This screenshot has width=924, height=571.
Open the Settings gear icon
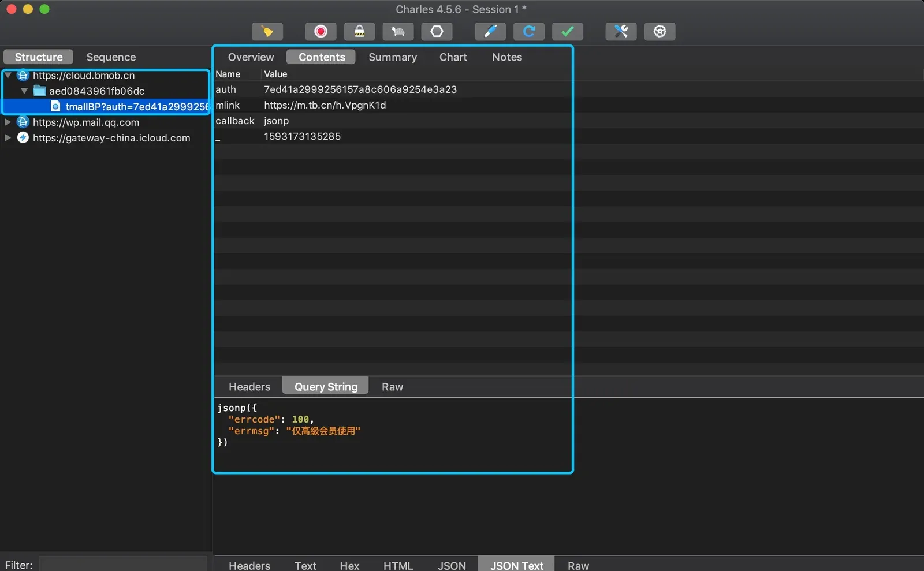pos(660,31)
